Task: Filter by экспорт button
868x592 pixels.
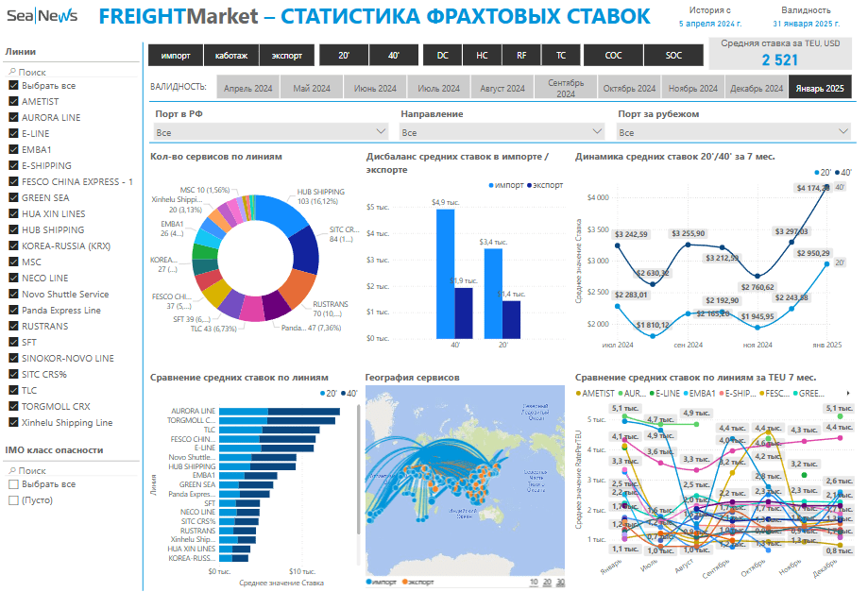Action: [287, 56]
